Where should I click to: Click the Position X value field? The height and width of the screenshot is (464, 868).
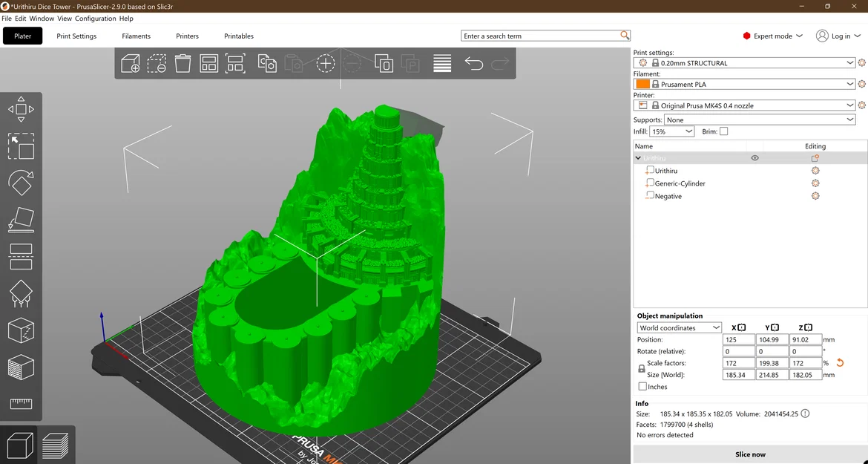738,339
